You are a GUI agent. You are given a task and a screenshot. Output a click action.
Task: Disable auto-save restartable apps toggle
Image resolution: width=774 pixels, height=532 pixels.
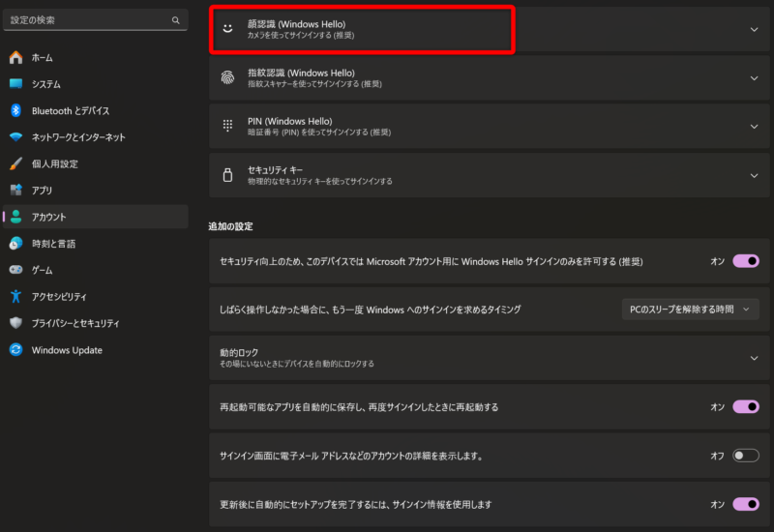(745, 407)
